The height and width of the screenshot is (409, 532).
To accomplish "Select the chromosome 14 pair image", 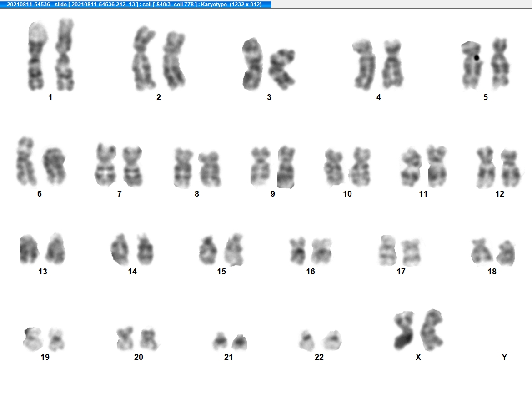I will [x=132, y=249].
